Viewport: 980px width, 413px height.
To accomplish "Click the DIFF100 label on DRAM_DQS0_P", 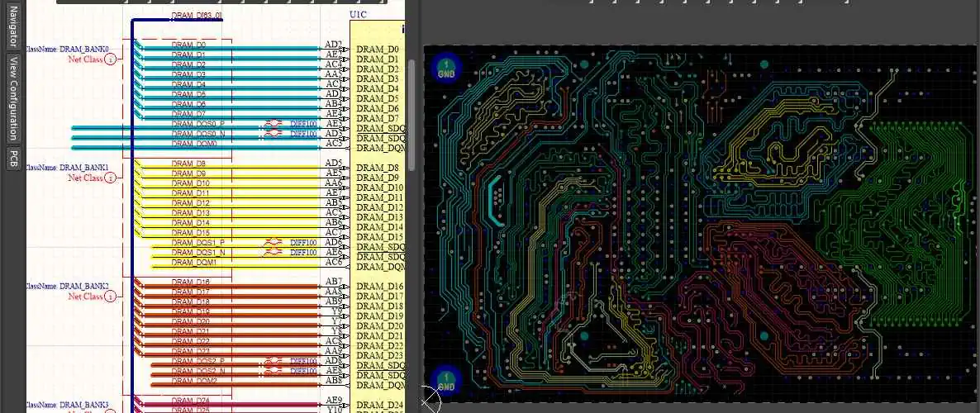I will [x=303, y=124].
